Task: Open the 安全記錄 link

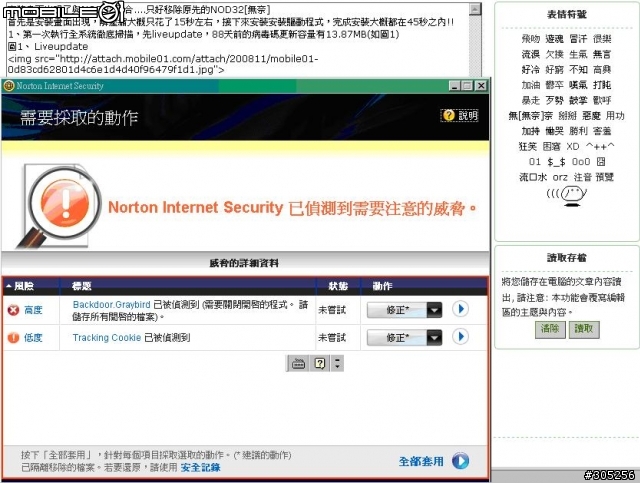Action: click(200, 467)
